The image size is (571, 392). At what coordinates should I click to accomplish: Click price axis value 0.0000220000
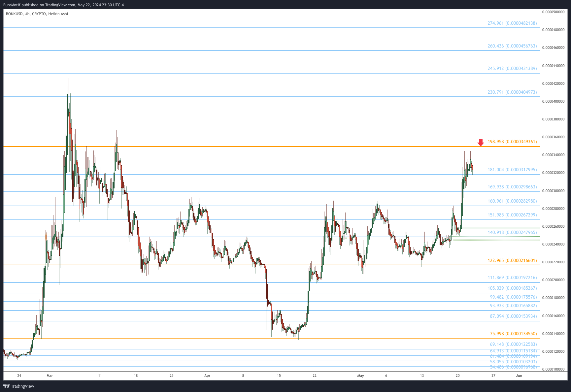pyautogui.click(x=554, y=262)
